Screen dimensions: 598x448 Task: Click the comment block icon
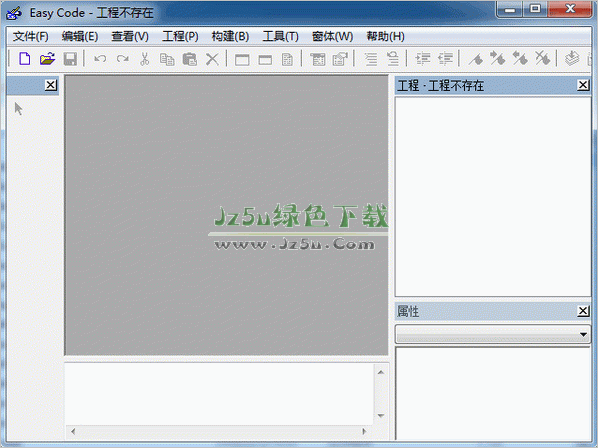[x=423, y=59]
